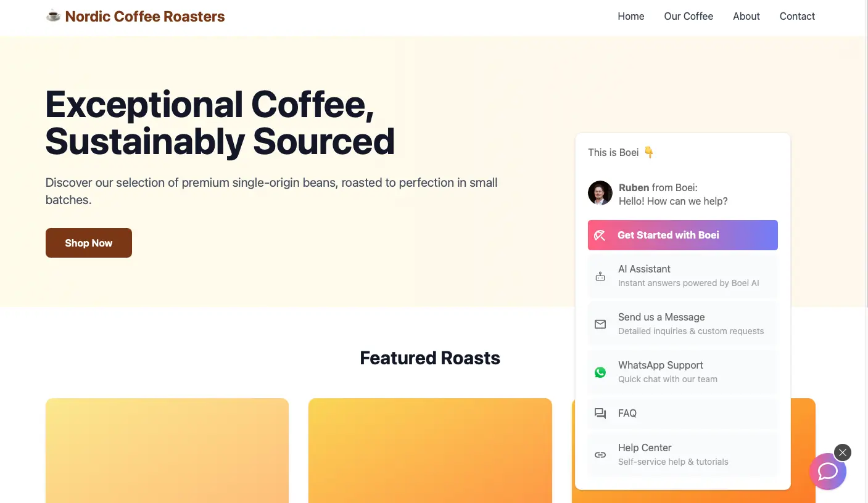Click the FAQ speech bubbles icon
The width and height of the screenshot is (868, 503).
point(600,414)
